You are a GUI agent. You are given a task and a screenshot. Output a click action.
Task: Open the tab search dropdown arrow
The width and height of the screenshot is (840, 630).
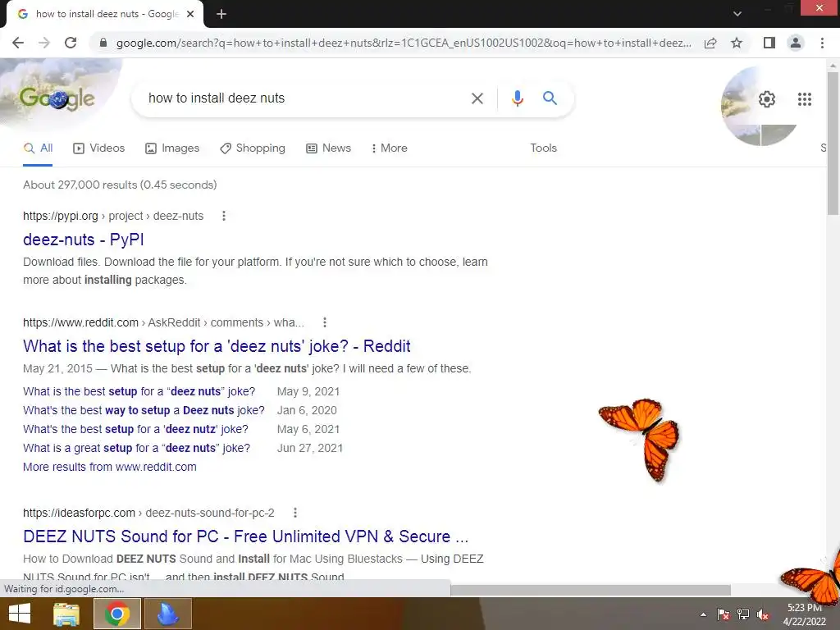[737, 14]
